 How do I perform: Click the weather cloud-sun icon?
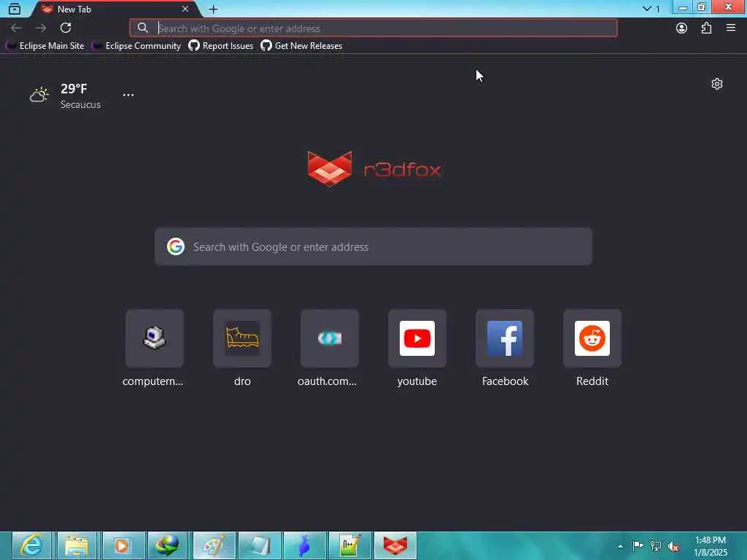[39, 95]
